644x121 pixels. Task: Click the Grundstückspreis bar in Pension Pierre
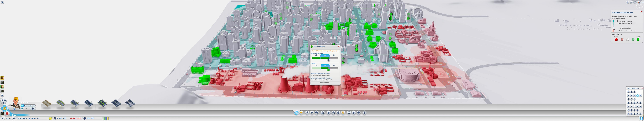[325, 58]
